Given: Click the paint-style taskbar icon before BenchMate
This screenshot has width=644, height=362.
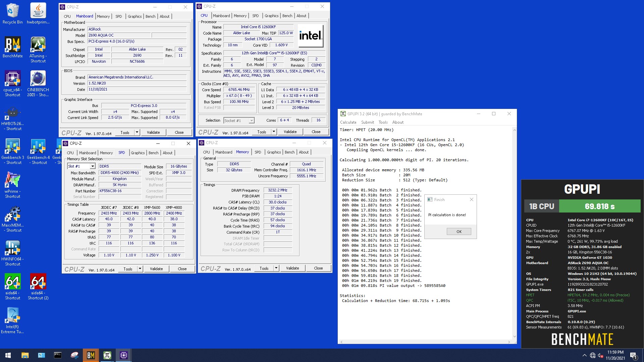Looking at the screenshot, I should 74,355.
